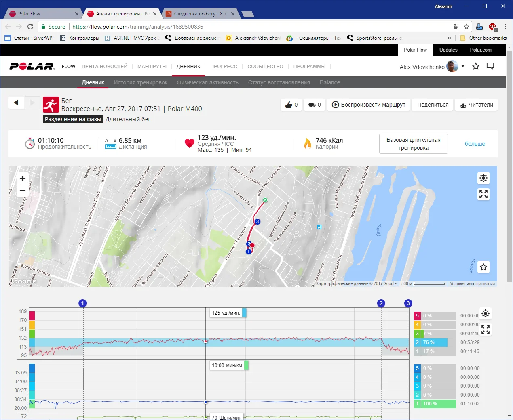Zoom out on the route map
The image size is (513, 420).
click(x=23, y=191)
